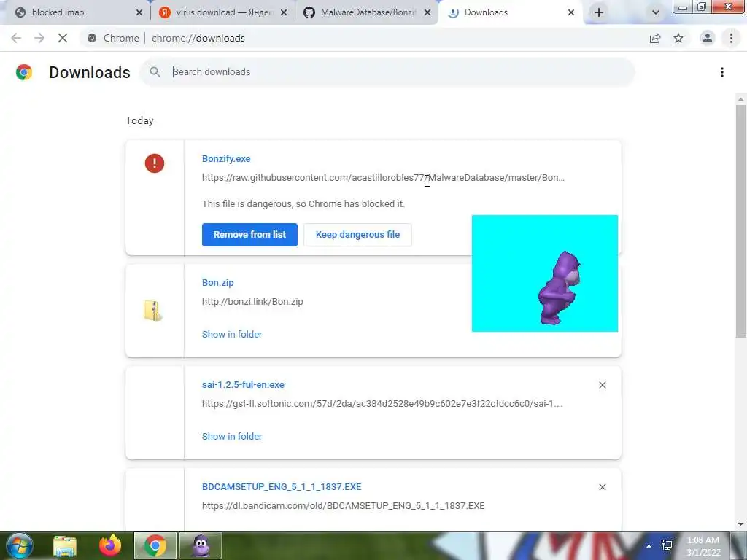Share this page using the share icon

(655, 38)
